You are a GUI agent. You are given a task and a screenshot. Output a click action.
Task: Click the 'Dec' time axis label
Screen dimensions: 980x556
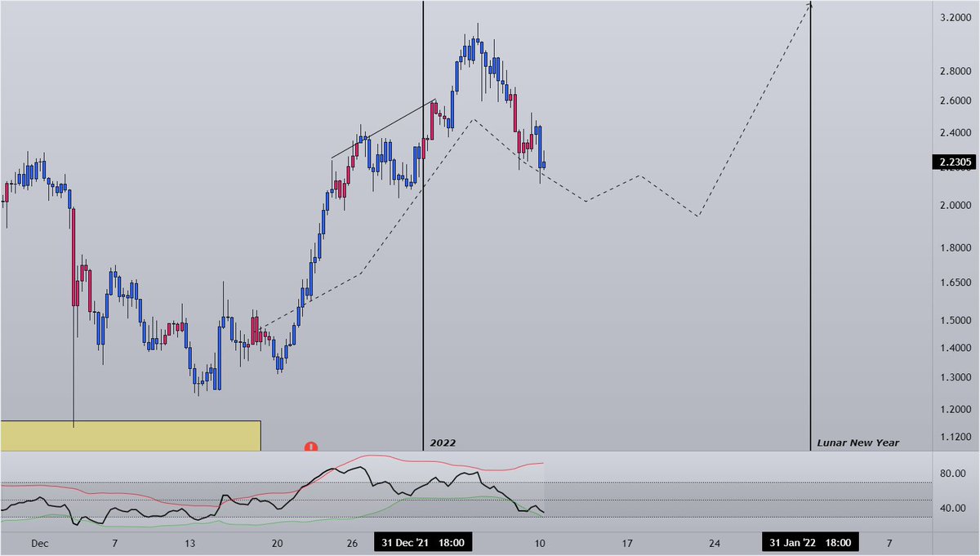point(39,543)
